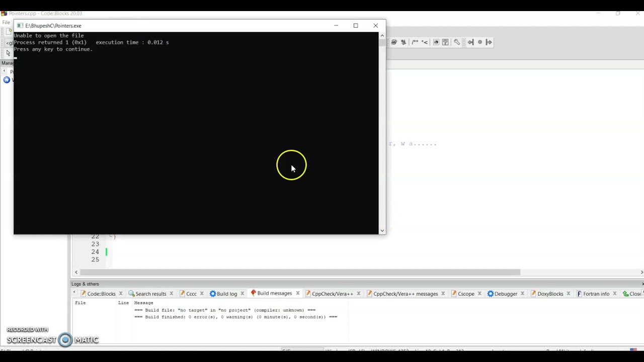Screen dimensions: 644x362
Task: Click the new file toolbar icon
Action: coord(9,31)
